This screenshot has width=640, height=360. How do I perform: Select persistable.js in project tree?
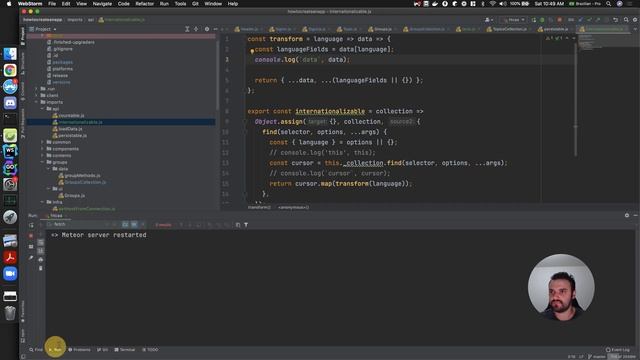coord(73,136)
